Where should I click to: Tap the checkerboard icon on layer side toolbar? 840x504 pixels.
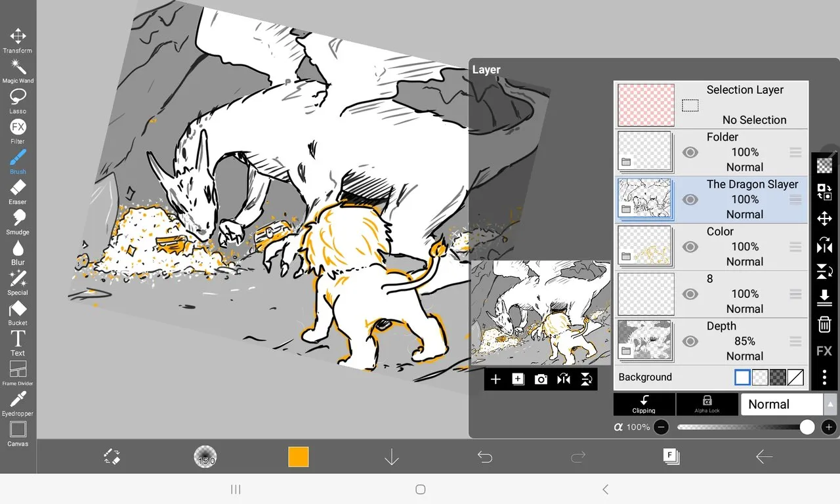click(824, 165)
